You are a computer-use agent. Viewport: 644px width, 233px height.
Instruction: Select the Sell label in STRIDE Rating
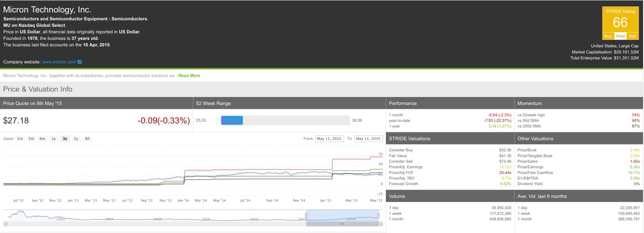[632, 36]
